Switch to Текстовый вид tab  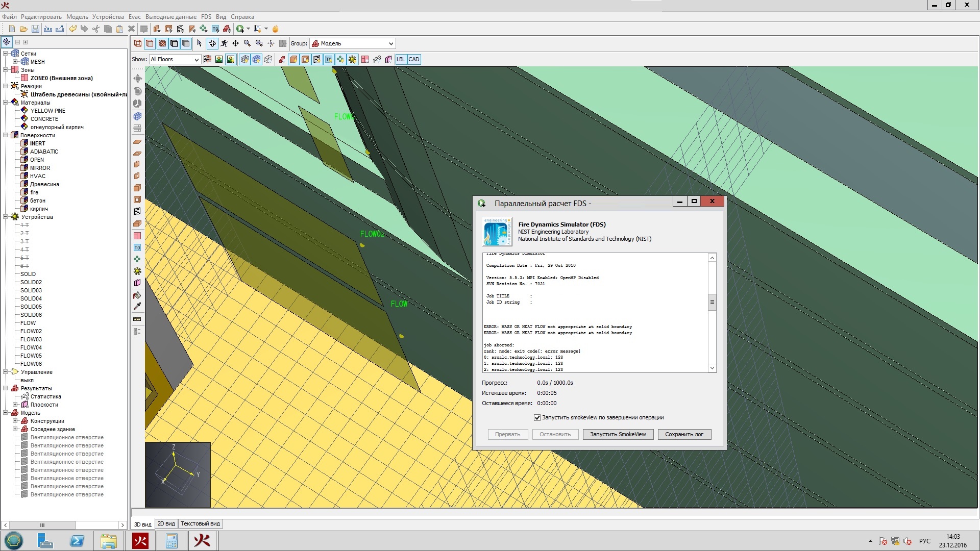coord(200,523)
